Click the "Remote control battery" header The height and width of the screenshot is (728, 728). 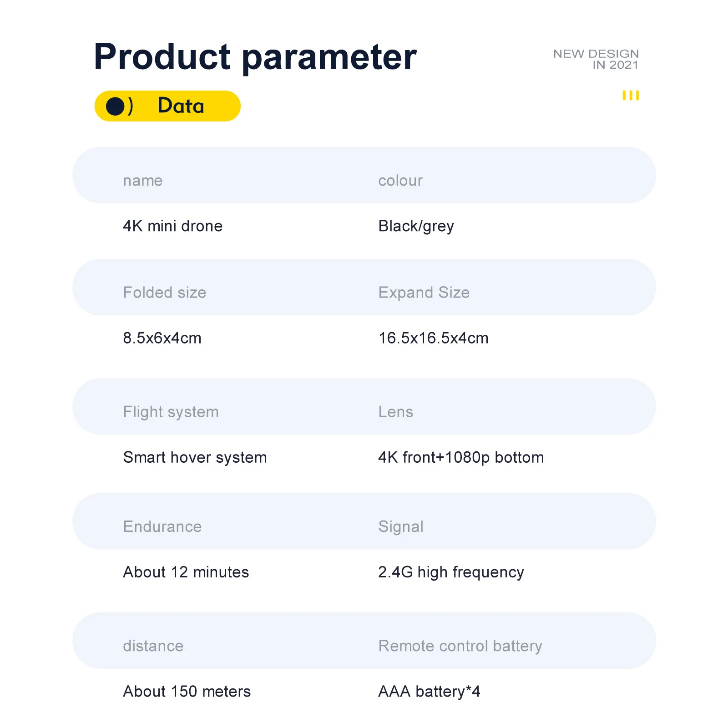pos(460,646)
